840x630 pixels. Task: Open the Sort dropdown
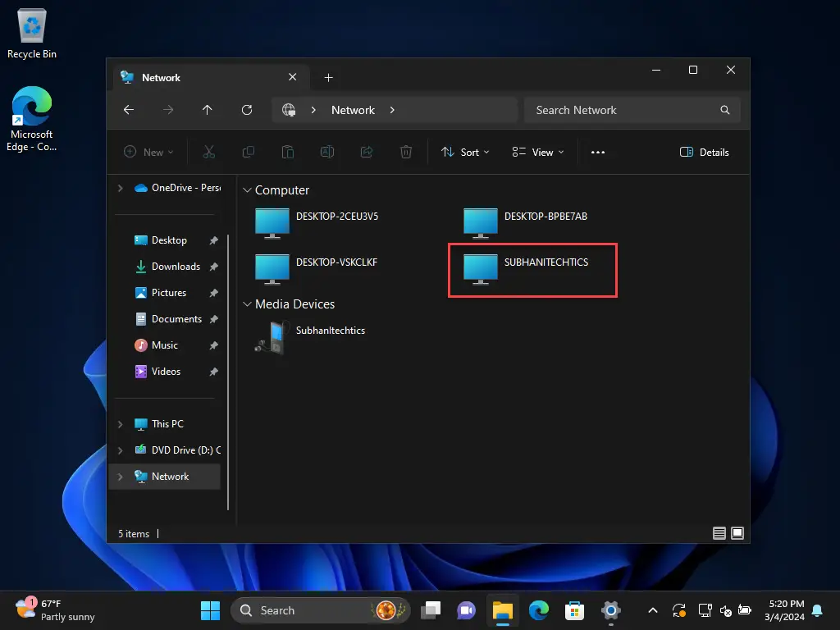465,152
